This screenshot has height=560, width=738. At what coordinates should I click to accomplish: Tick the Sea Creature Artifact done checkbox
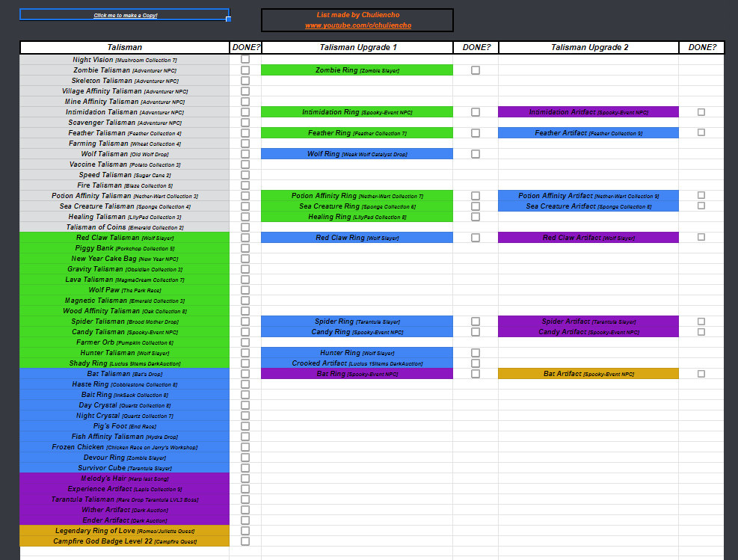pyautogui.click(x=701, y=206)
